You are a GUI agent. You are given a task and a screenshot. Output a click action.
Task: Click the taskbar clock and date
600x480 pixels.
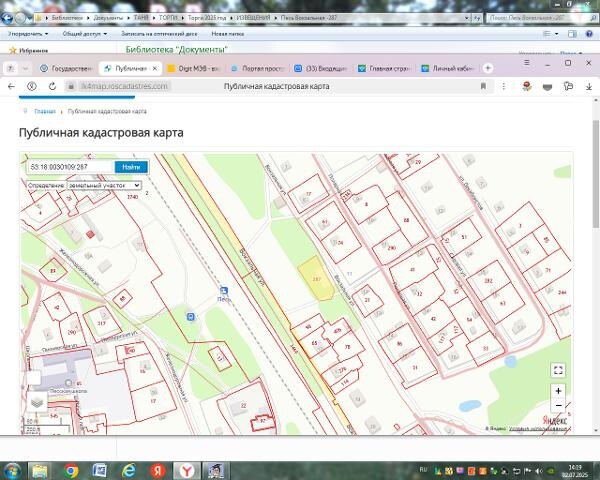(575, 471)
